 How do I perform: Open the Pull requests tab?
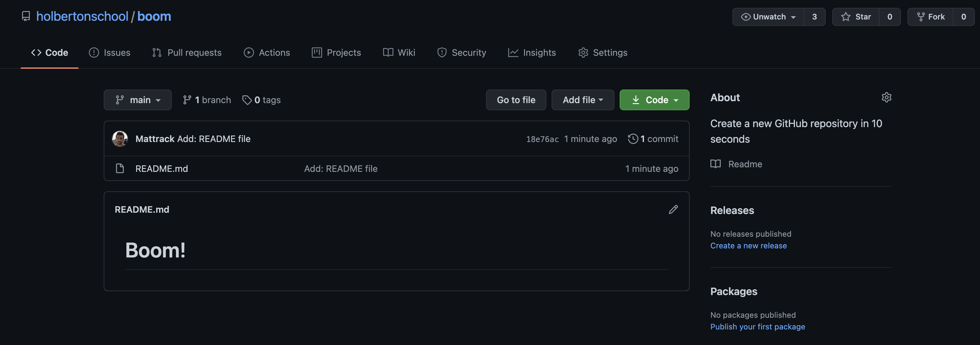[187, 53]
